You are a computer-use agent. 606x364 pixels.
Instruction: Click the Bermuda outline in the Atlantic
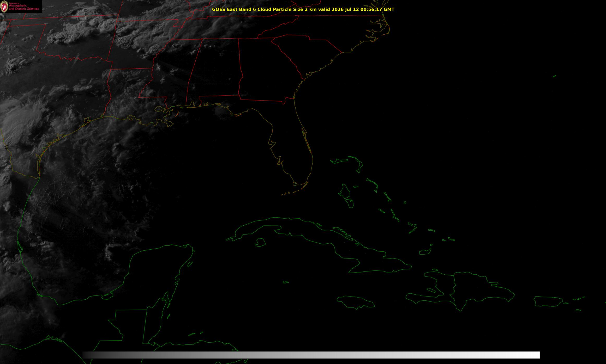(x=554, y=76)
